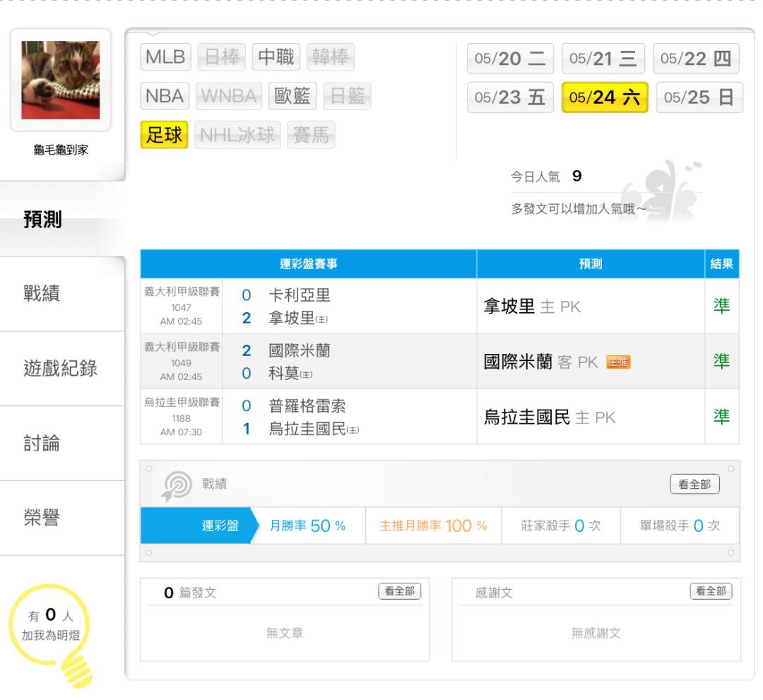Open the 榮譽 sidebar tab
The image size is (763, 700).
(61, 518)
